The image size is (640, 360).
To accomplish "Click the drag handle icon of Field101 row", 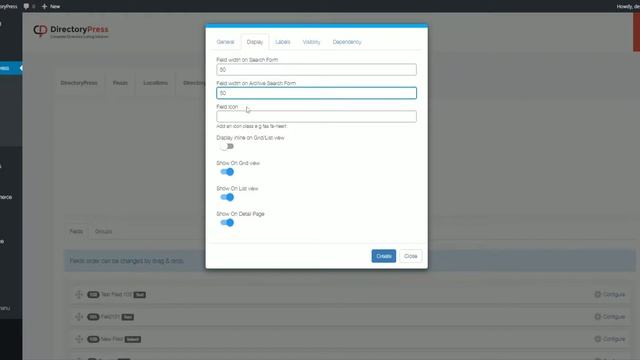I will 79,317.
